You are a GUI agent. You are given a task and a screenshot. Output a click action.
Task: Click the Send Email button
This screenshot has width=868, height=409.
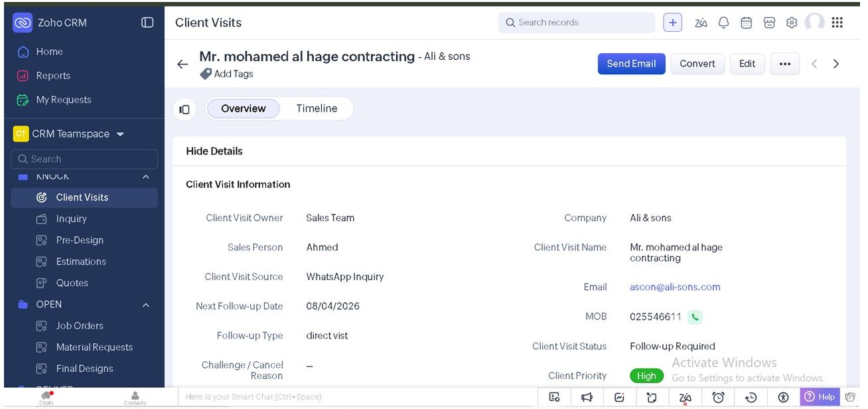point(631,64)
